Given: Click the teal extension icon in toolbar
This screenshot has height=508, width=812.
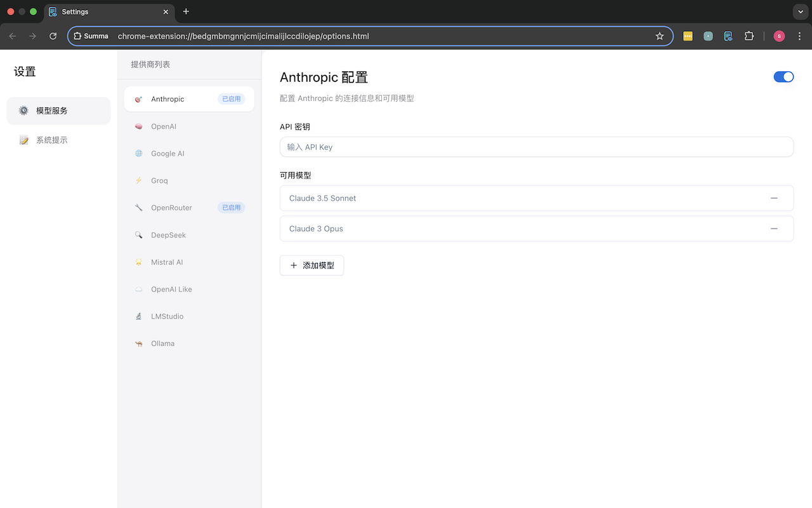Looking at the screenshot, I should click(708, 36).
